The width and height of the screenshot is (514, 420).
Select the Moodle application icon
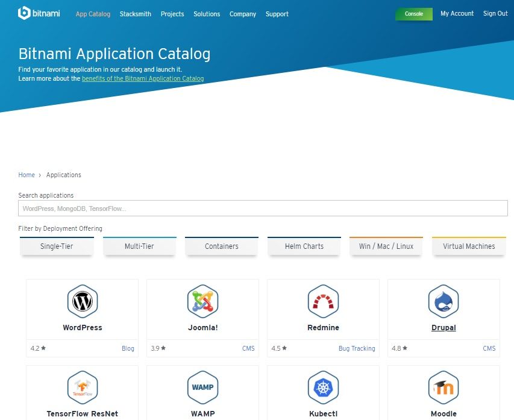point(443,387)
